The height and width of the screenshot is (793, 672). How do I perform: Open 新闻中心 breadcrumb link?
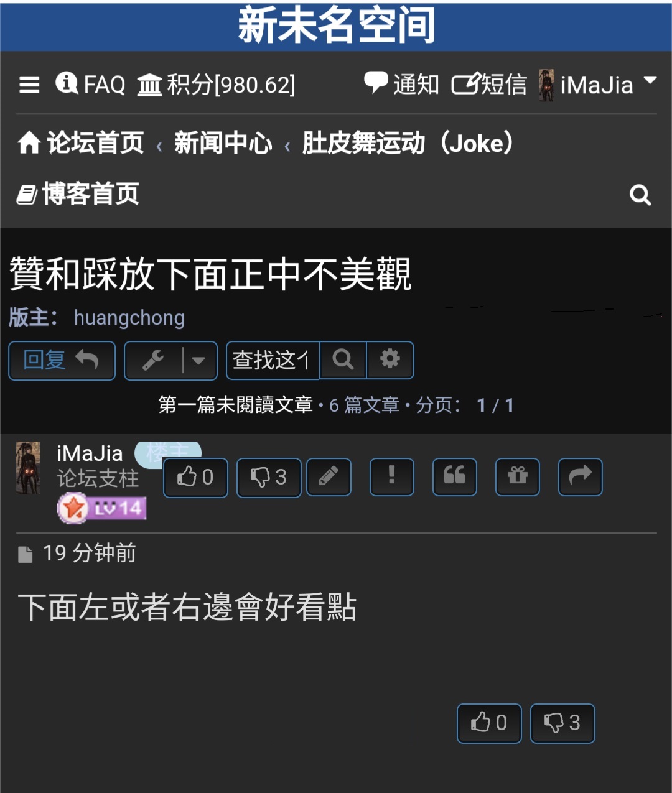(x=223, y=143)
